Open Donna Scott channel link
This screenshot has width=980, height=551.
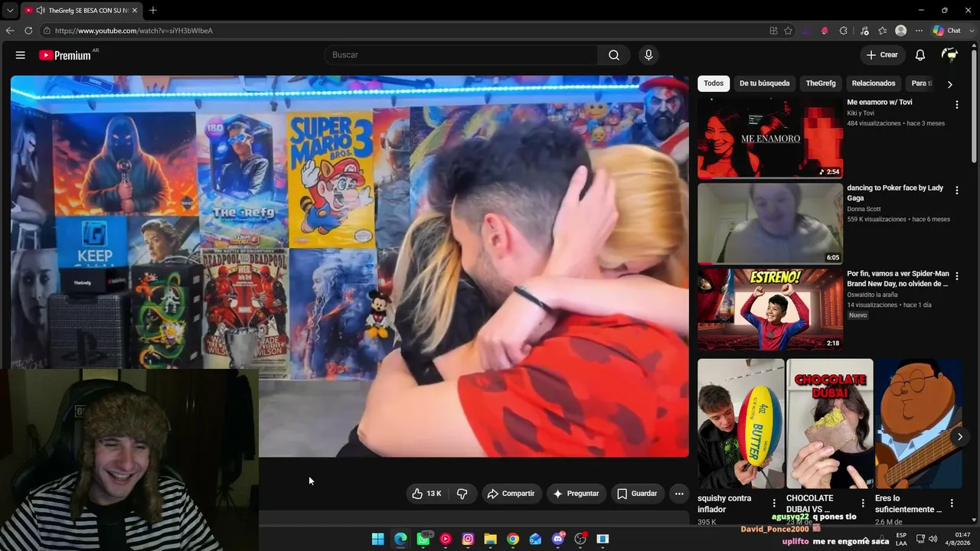[864, 209]
